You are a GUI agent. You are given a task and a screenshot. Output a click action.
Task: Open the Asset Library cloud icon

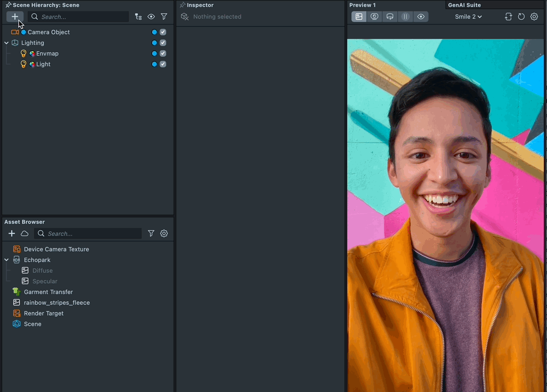25,233
